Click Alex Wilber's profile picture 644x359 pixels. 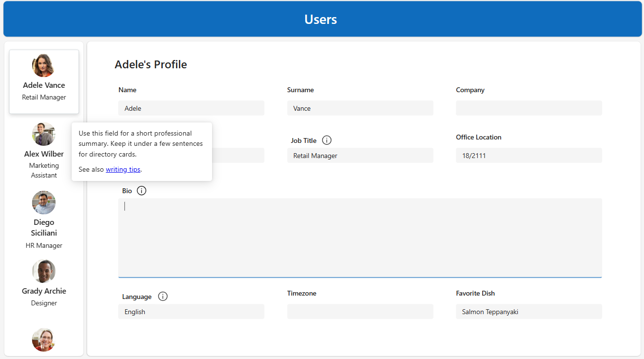click(x=44, y=134)
